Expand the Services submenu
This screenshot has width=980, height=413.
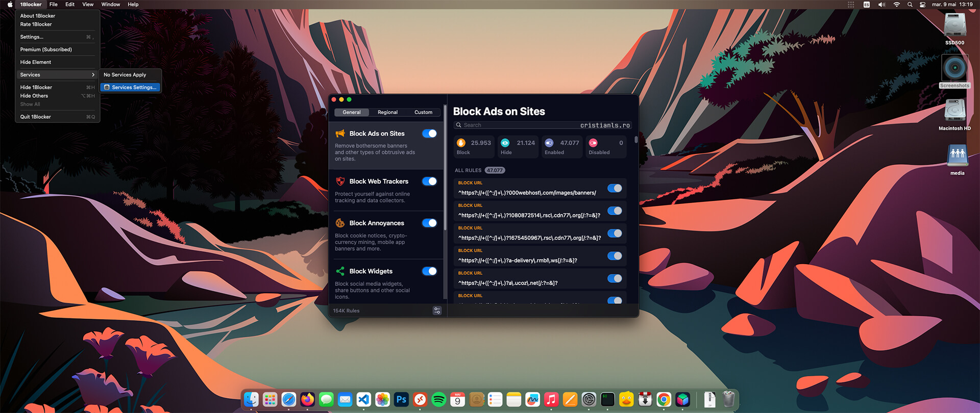coord(57,75)
